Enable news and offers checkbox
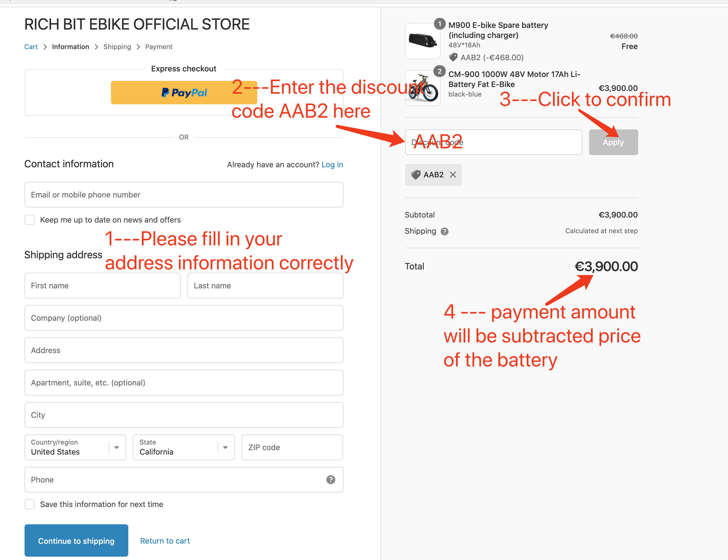This screenshot has height=560, width=728. click(x=30, y=220)
